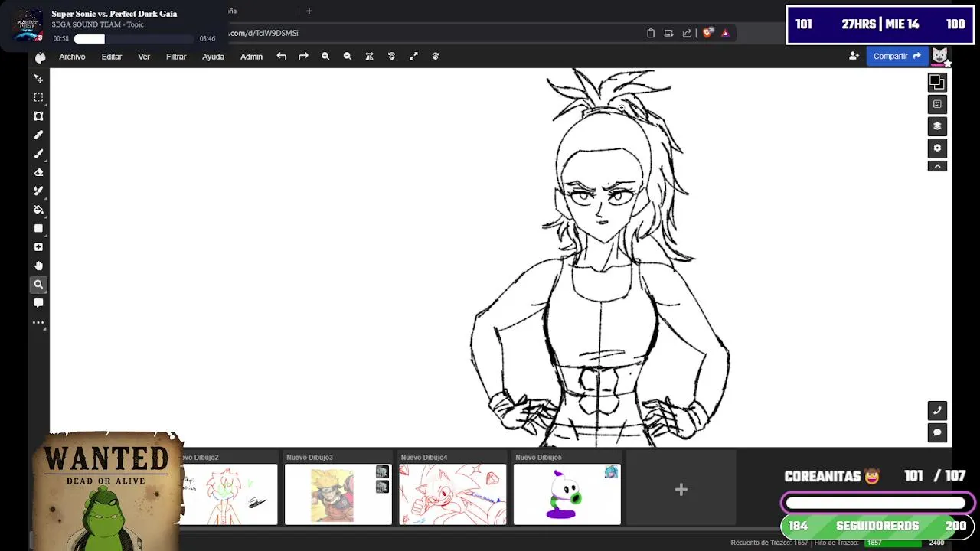Expand more tools ellipsis in toolbar
Image resolution: width=980 pixels, height=551 pixels.
coord(38,322)
